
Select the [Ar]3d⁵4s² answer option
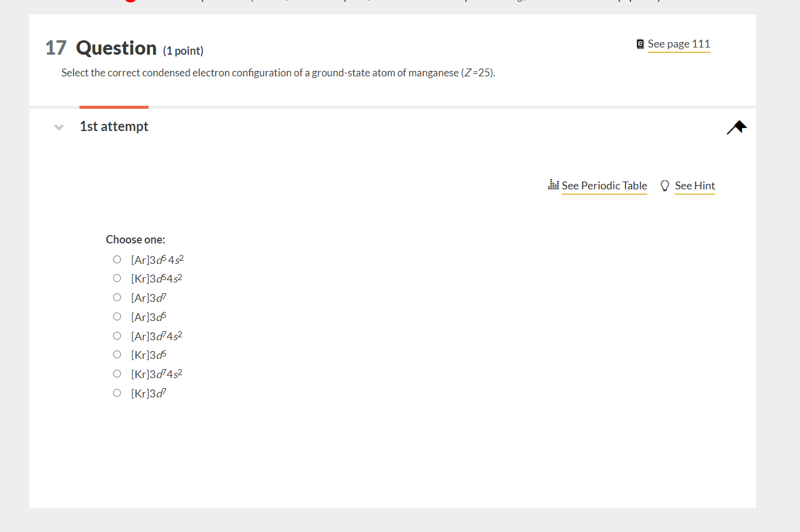coord(117,259)
